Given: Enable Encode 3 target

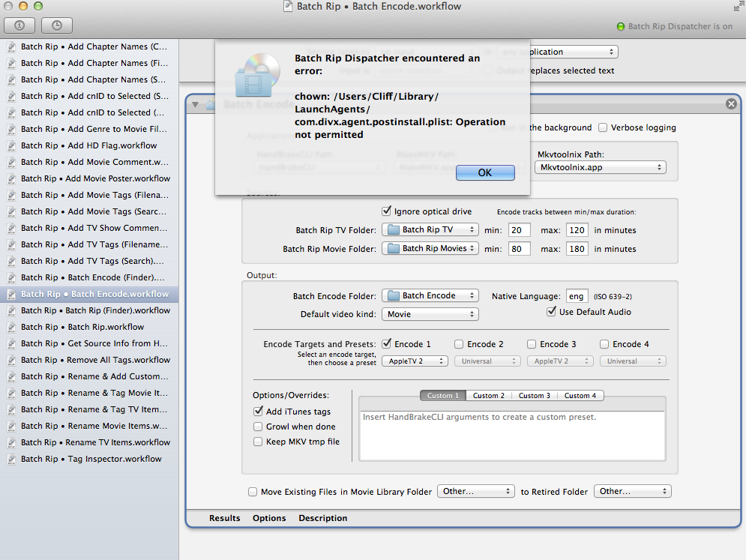Looking at the screenshot, I should click(x=532, y=344).
